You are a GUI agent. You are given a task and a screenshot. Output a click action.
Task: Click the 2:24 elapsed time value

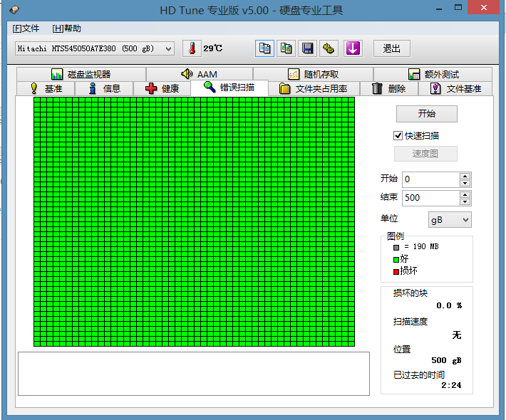[451, 385]
